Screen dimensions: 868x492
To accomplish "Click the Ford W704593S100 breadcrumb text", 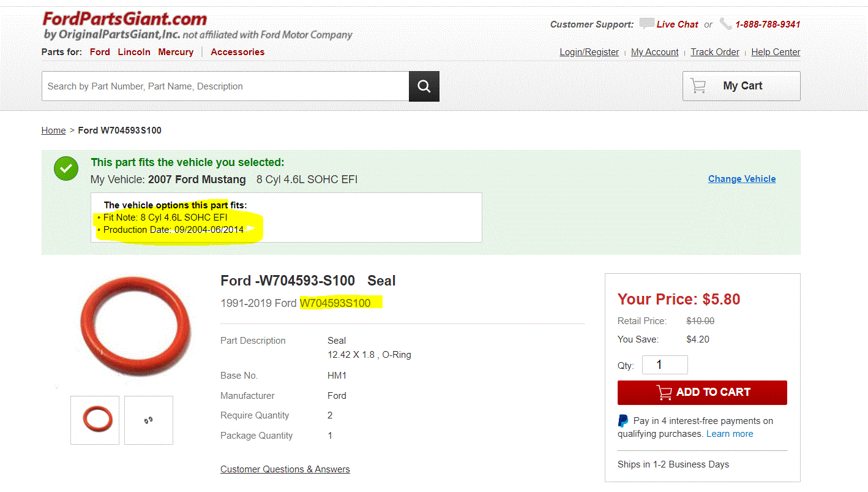I will tap(120, 131).
